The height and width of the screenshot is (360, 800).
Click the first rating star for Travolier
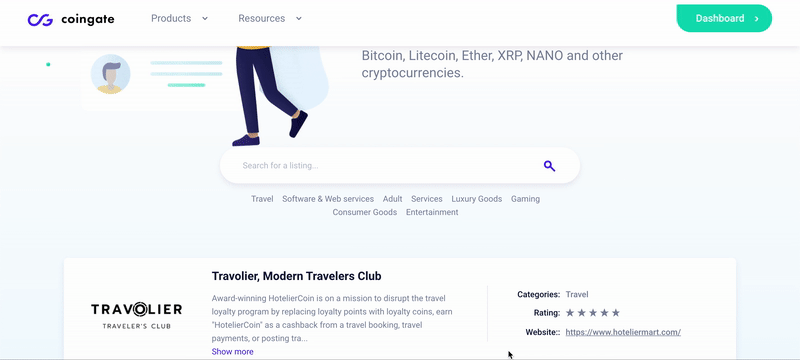click(570, 313)
